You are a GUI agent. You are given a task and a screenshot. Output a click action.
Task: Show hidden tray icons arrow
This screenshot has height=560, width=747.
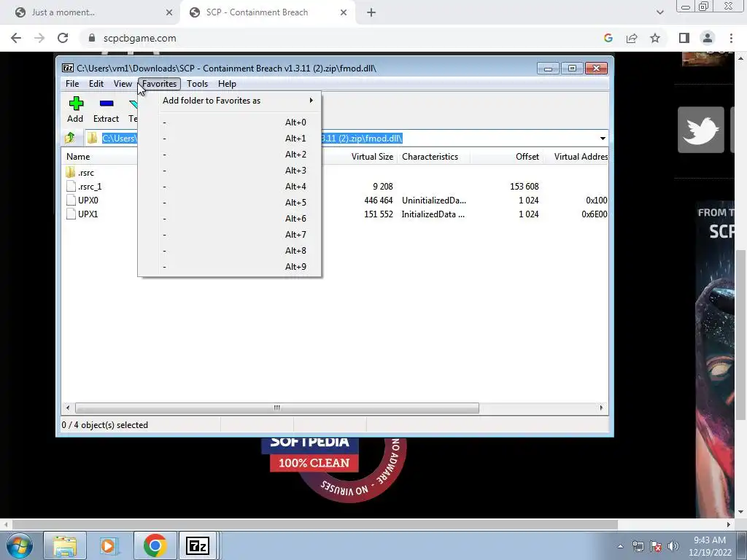[x=620, y=546]
